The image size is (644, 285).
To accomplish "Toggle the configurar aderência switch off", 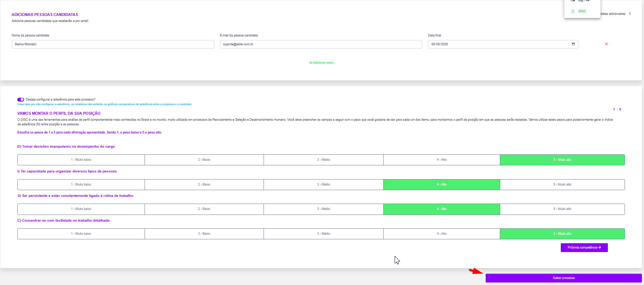I will click(21, 100).
